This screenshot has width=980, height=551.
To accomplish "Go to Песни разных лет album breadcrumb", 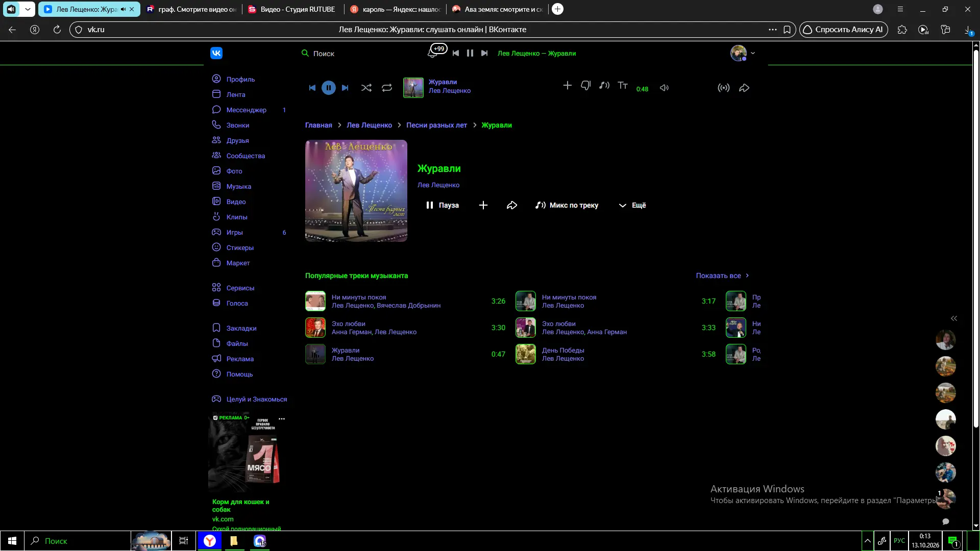I will (x=436, y=125).
